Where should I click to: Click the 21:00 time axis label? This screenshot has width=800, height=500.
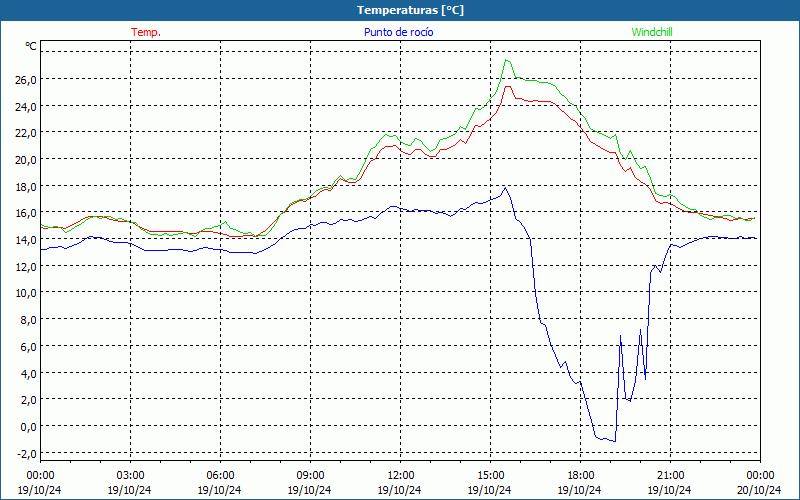coord(670,475)
